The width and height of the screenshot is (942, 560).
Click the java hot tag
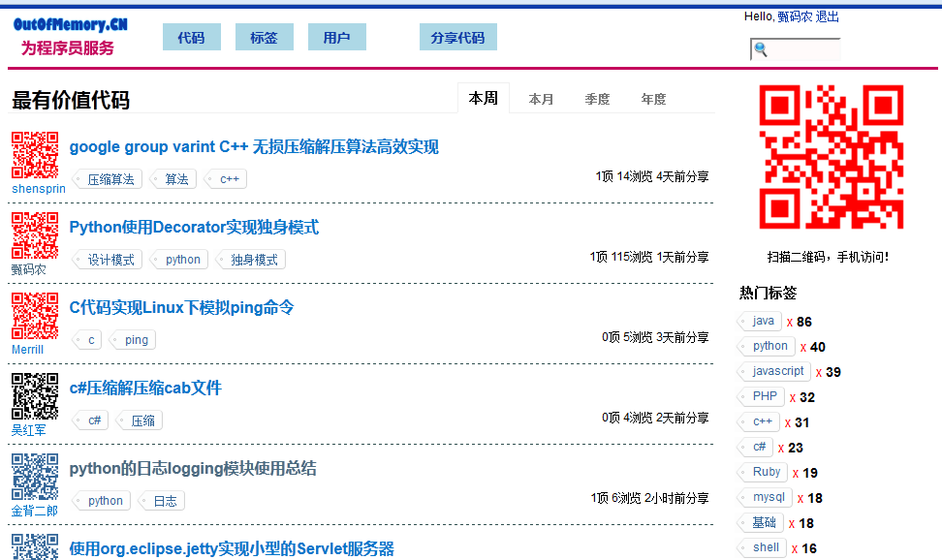pyautogui.click(x=760, y=321)
